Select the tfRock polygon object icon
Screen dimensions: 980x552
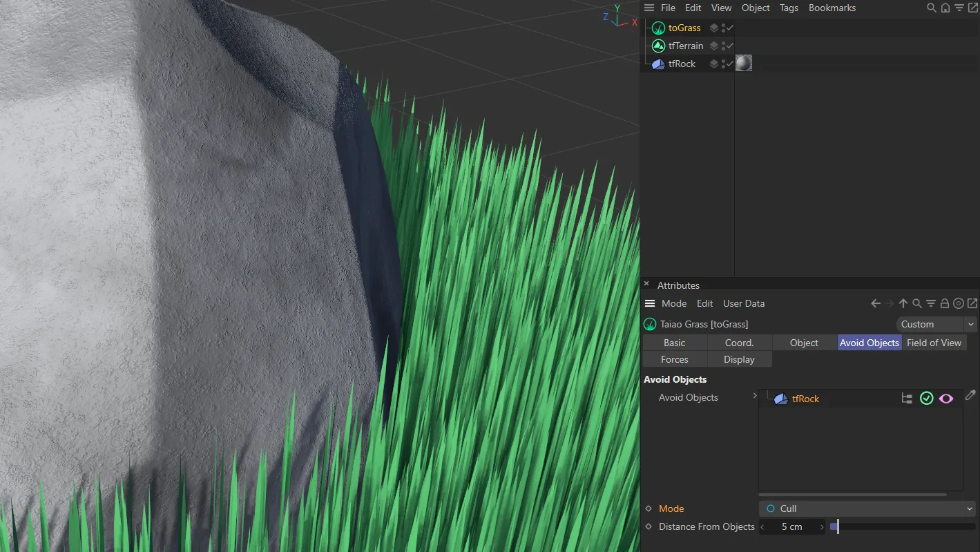658,64
